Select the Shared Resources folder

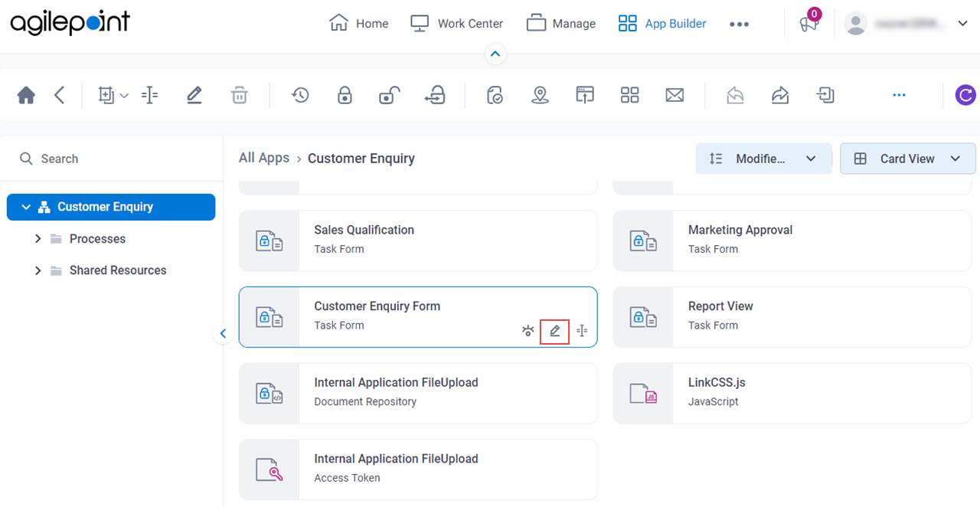117,270
